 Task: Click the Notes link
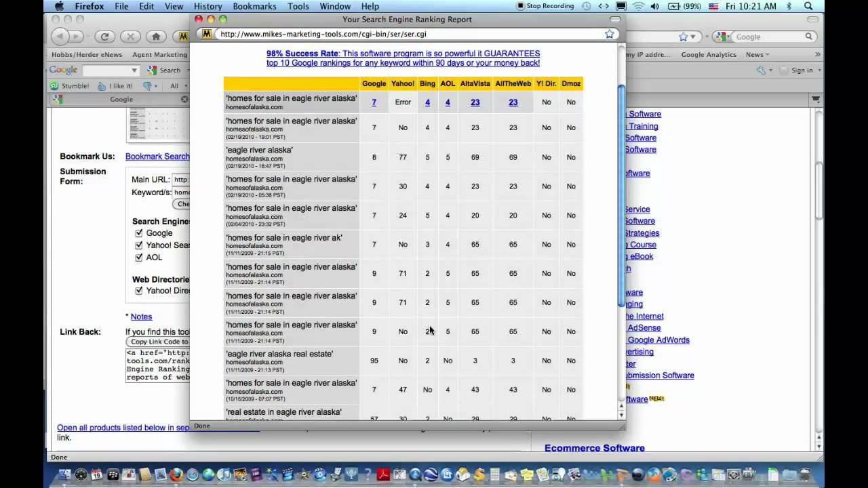pyautogui.click(x=141, y=317)
